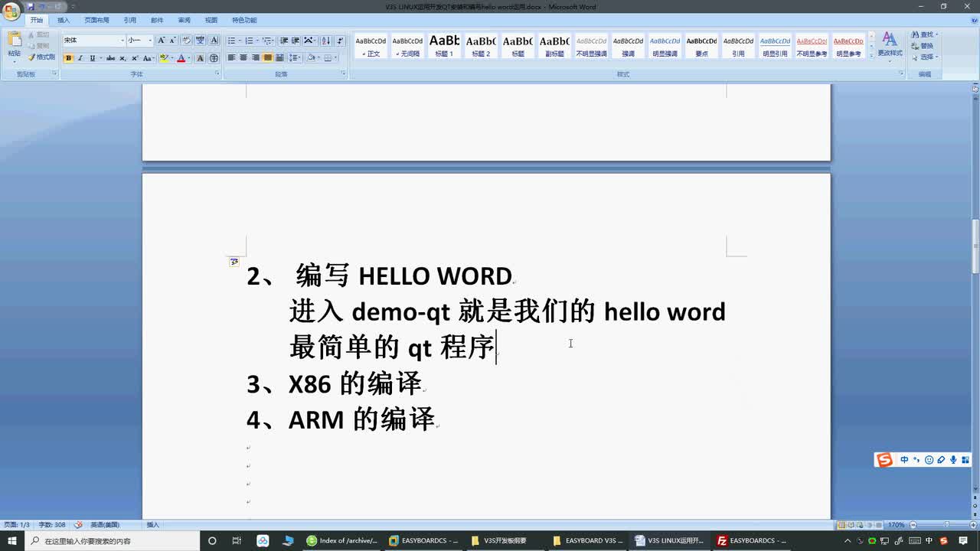The width and height of the screenshot is (980, 551).
Task: Click the Numbering list icon
Action: click(250, 41)
